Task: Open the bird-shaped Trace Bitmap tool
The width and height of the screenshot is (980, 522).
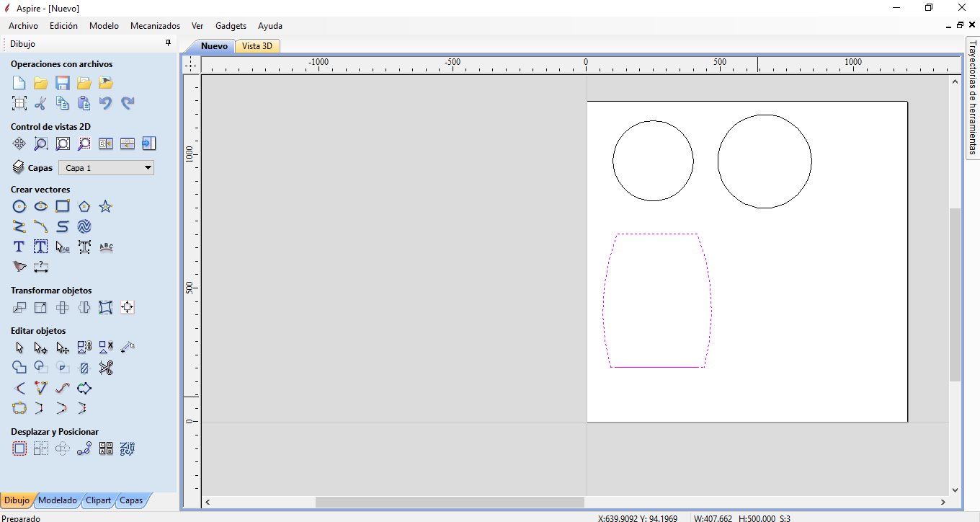Action: click(x=19, y=267)
